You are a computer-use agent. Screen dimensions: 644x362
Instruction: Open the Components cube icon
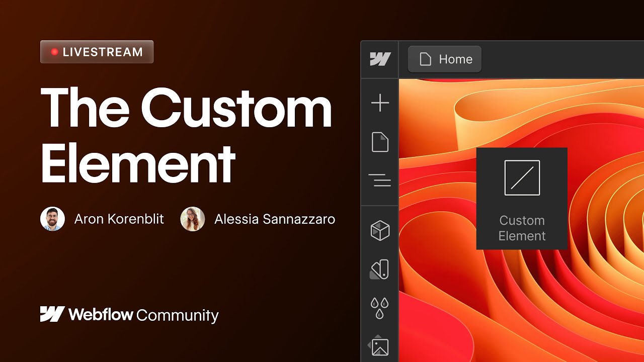(x=380, y=231)
